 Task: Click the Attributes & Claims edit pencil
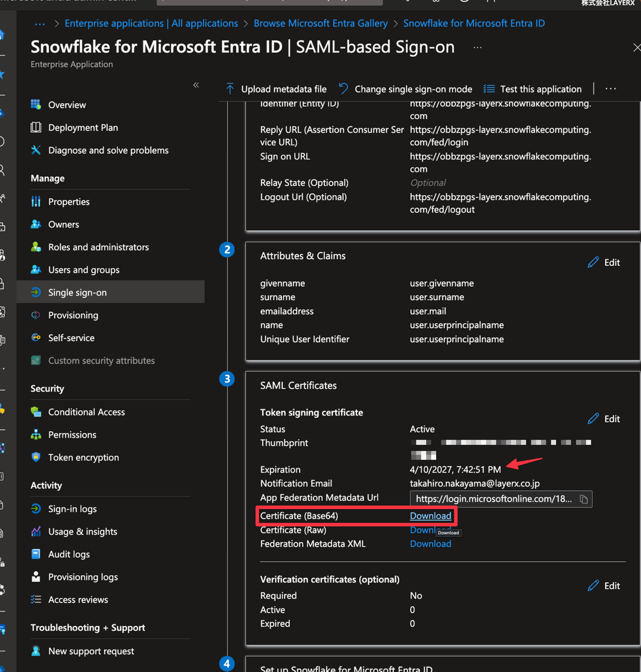[593, 262]
